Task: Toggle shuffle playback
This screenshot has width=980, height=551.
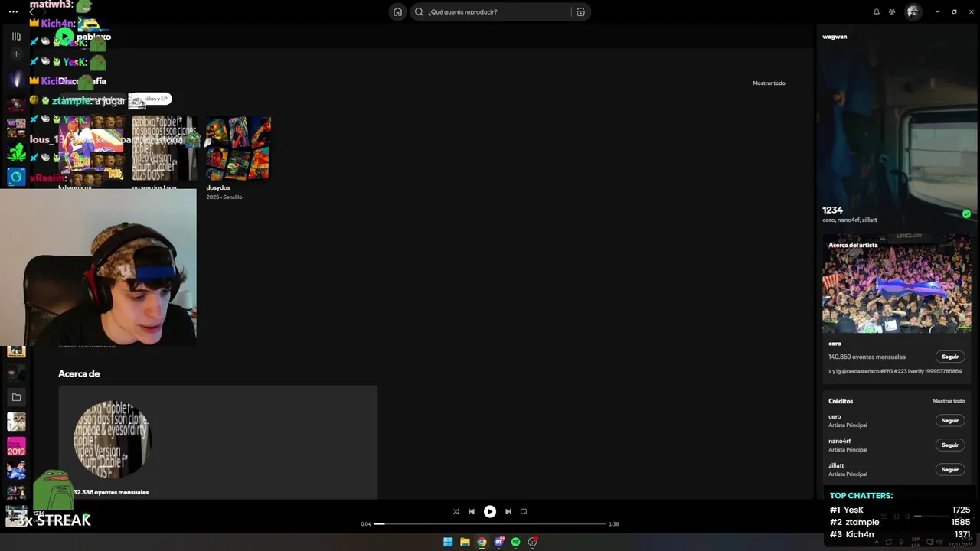Action: pos(456,511)
